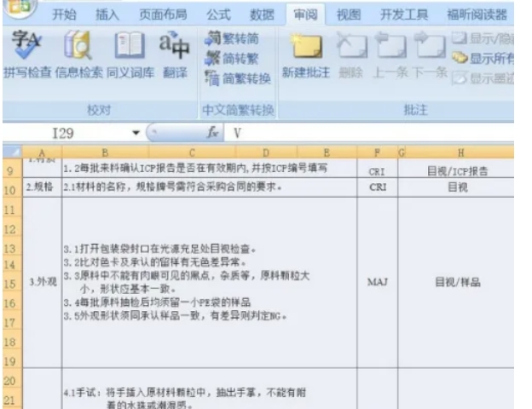Toggle Show/Hide Comment (显示/隐藏)
The height and width of the screenshot is (409, 532).
pyautogui.click(x=483, y=39)
